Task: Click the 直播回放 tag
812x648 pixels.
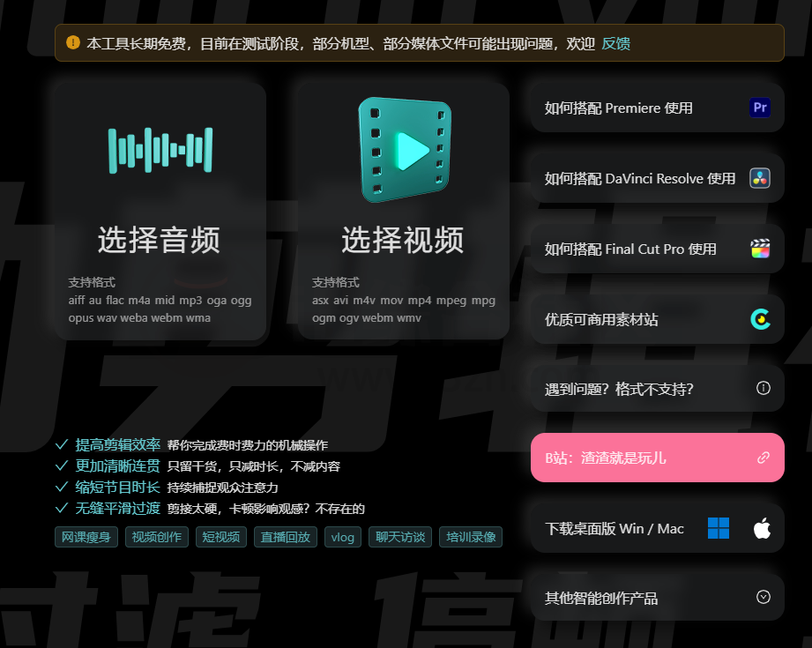Action: pyautogui.click(x=286, y=537)
